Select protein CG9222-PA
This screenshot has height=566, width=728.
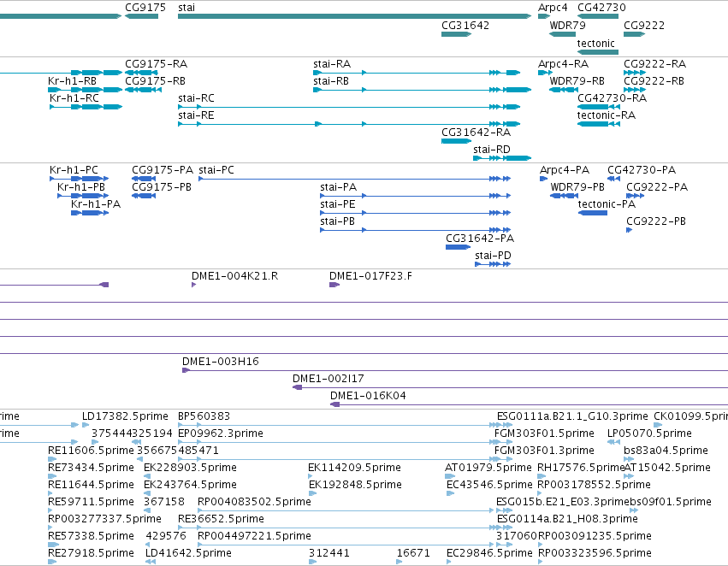tap(635, 196)
